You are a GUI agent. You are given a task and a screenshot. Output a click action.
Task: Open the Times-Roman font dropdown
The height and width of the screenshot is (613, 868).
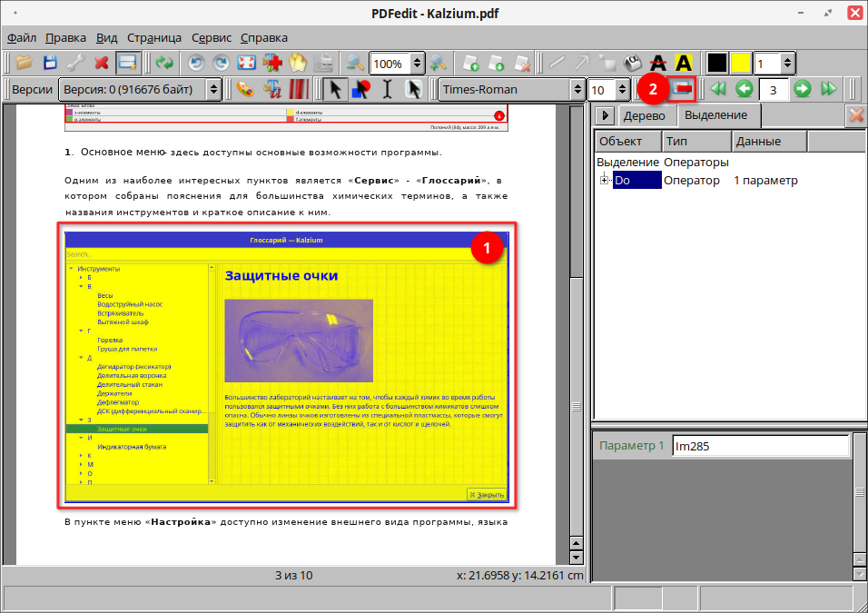point(511,89)
